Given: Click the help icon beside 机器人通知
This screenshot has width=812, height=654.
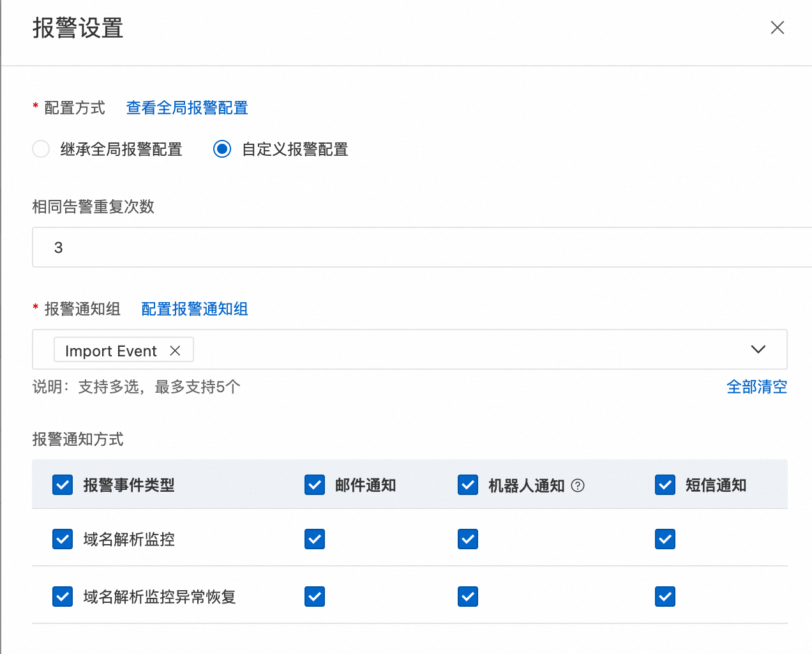Looking at the screenshot, I should (578, 485).
